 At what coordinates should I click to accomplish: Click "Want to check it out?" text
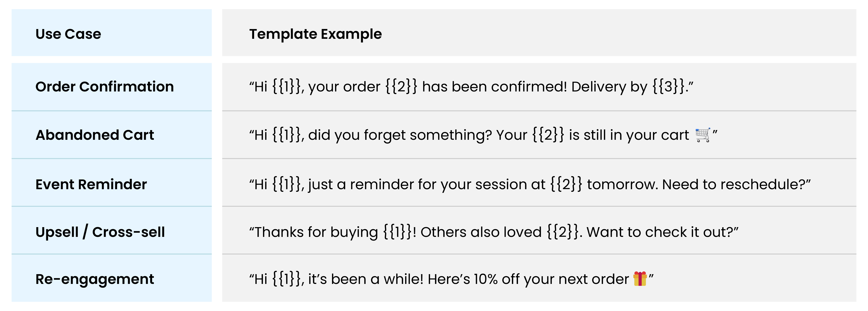coord(662,232)
